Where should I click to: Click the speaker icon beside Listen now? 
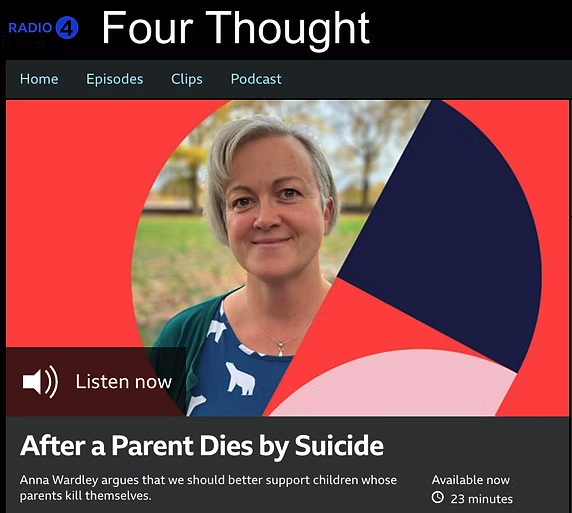pyautogui.click(x=40, y=382)
